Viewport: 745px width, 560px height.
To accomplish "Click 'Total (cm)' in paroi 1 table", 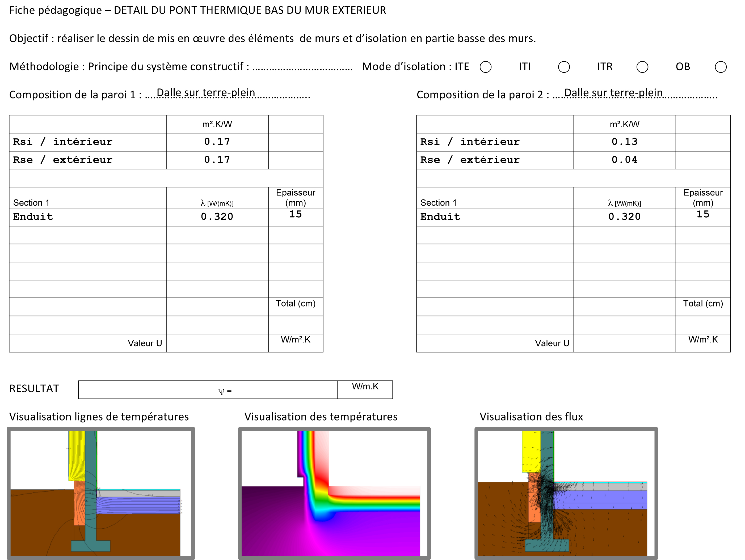I will (296, 304).
